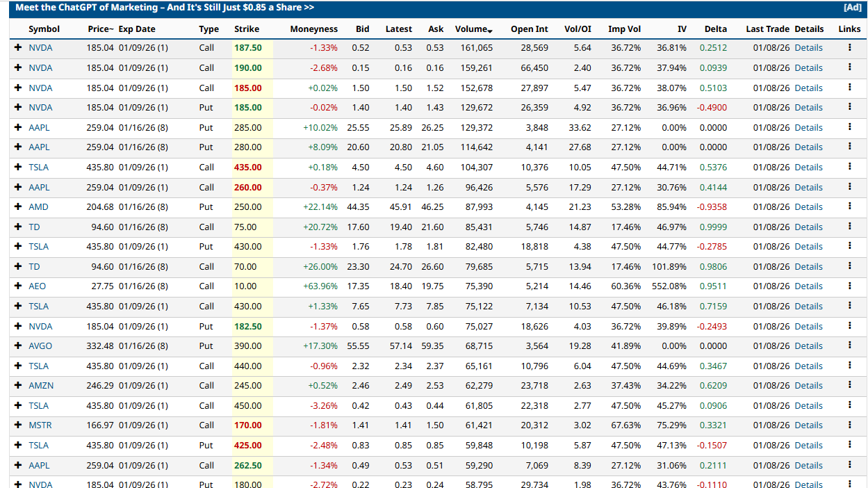Open the AEO symbol link
Screen dimensions: 868x488
[x=37, y=286]
